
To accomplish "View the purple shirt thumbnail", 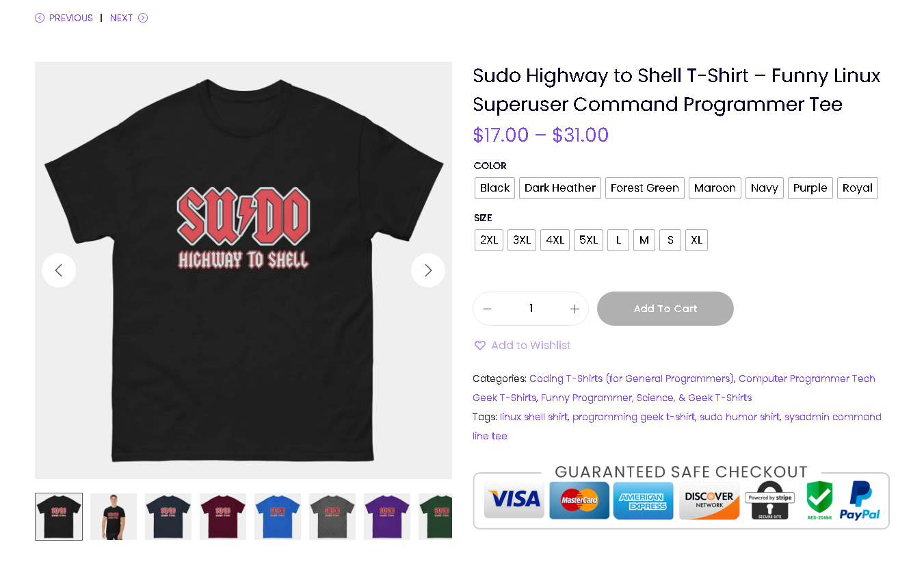I will [387, 517].
